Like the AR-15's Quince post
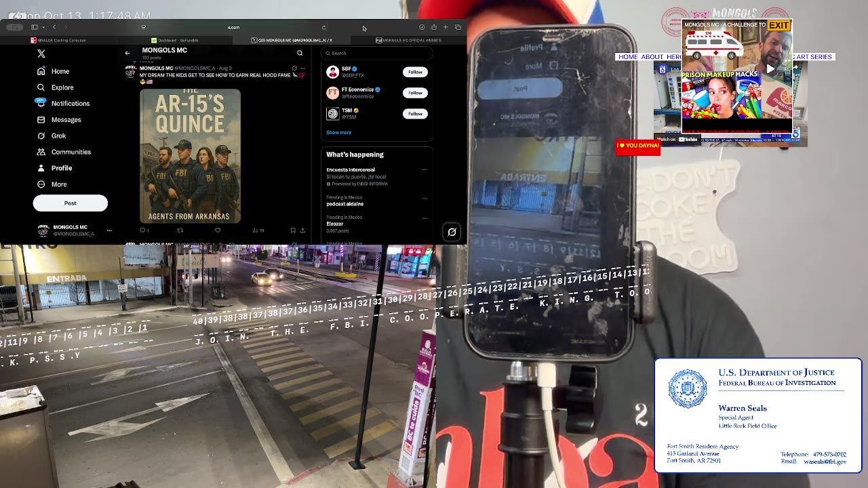Viewport: 868px width, 488px height. coord(218,230)
